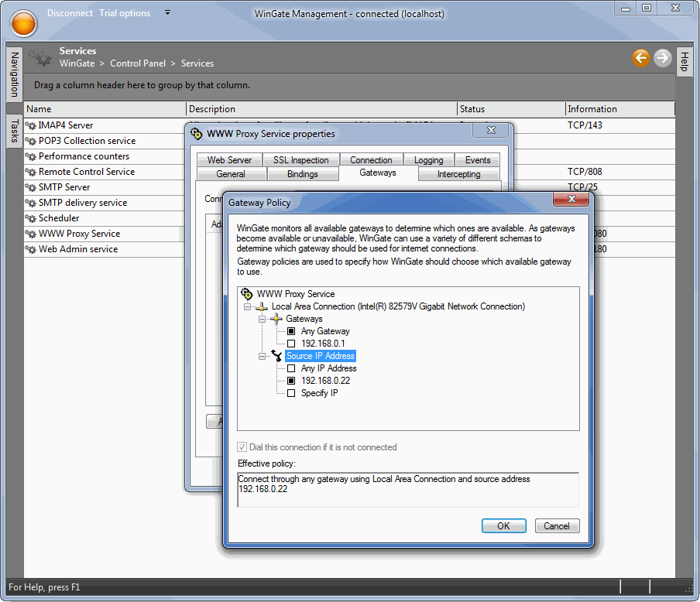The width and height of the screenshot is (700, 602).
Task: Open the Logging tab
Action: (428, 159)
